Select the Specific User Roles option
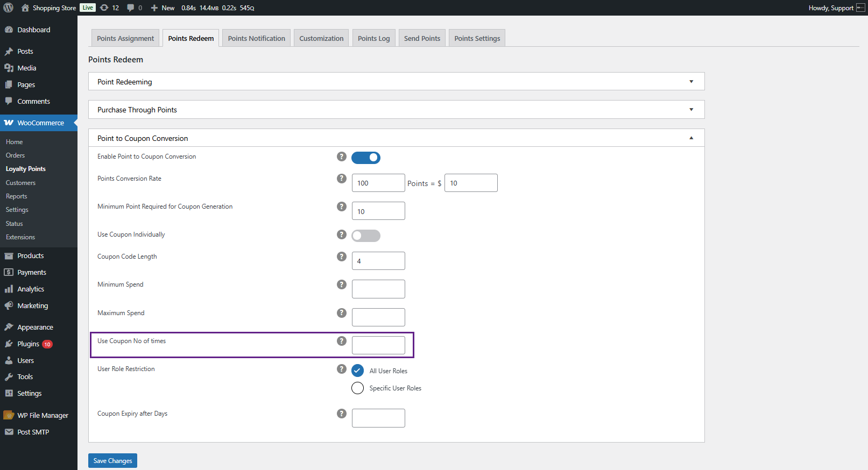 click(x=357, y=388)
